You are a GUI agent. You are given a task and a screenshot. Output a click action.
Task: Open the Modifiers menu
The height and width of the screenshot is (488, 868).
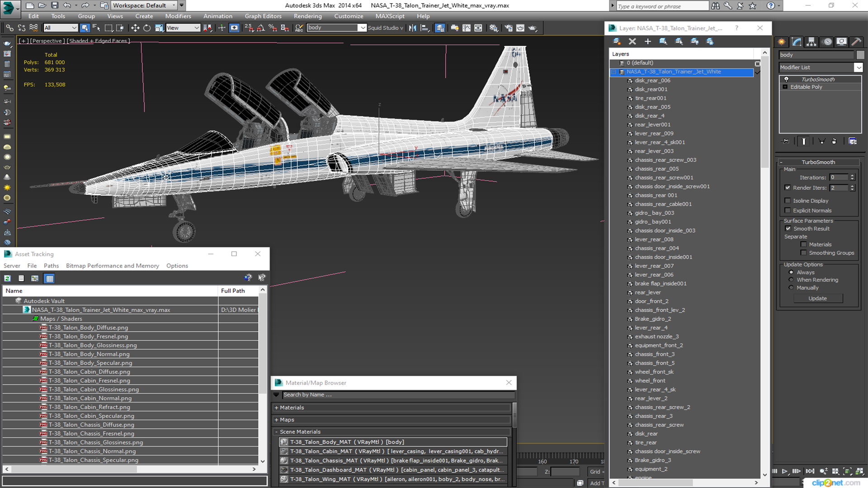(x=178, y=16)
